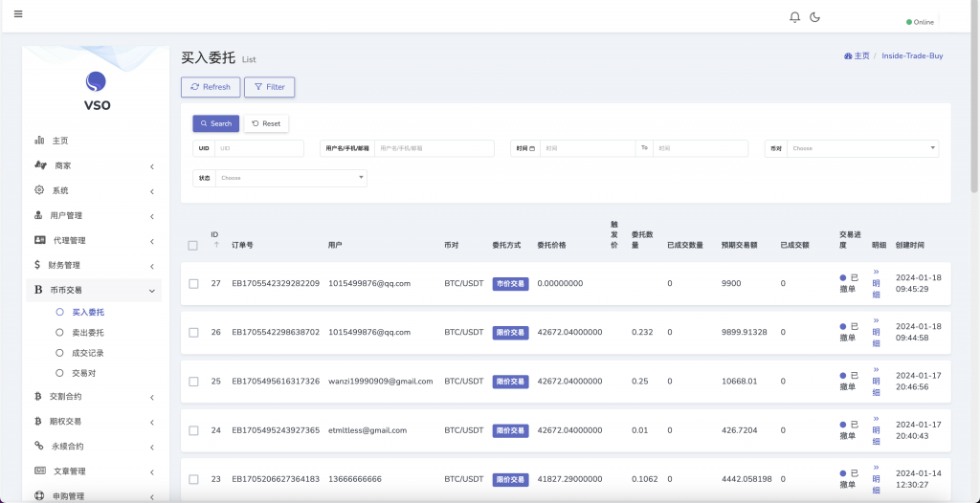
Task: Select the checkbox for order ID 27
Action: 193,284
